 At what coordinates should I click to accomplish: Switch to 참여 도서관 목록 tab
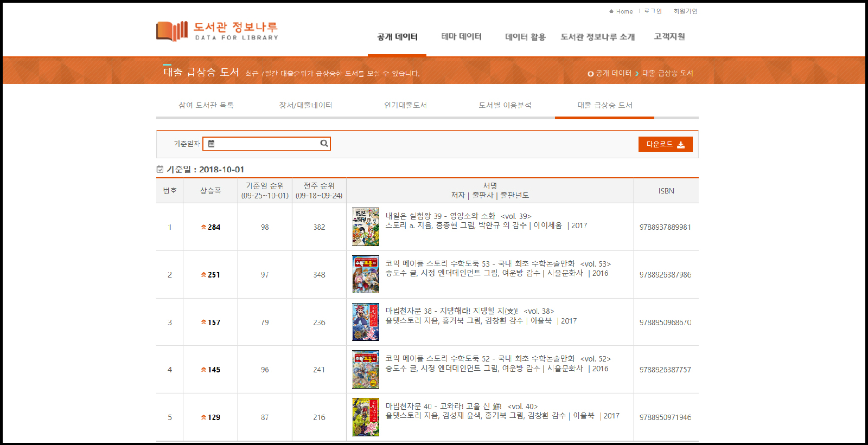click(206, 105)
